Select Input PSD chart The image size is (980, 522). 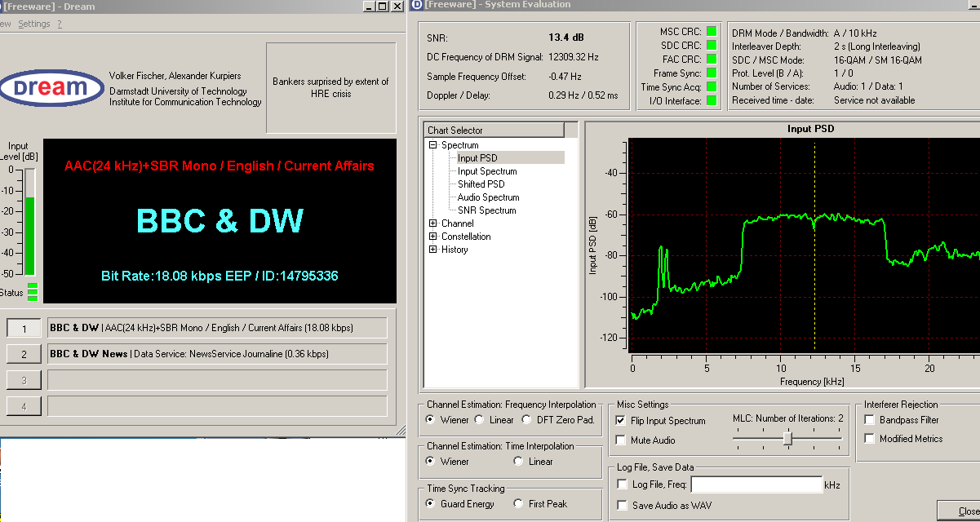coord(477,158)
